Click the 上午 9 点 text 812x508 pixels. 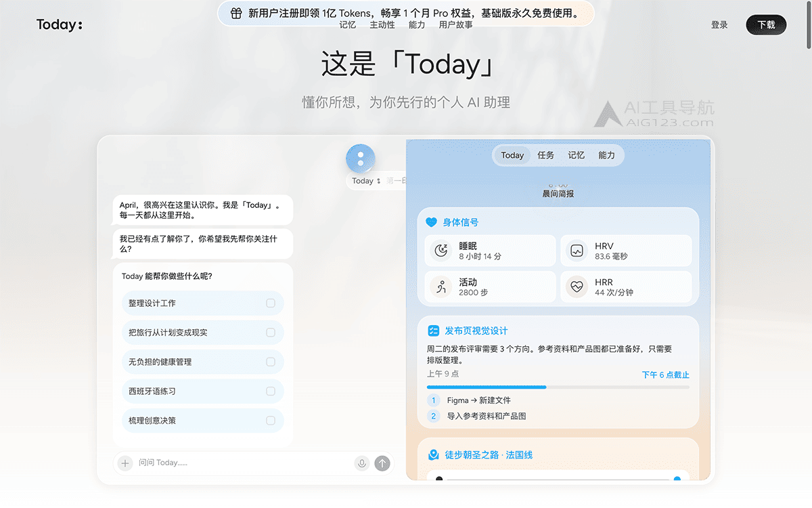pyautogui.click(x=443, y=374)
